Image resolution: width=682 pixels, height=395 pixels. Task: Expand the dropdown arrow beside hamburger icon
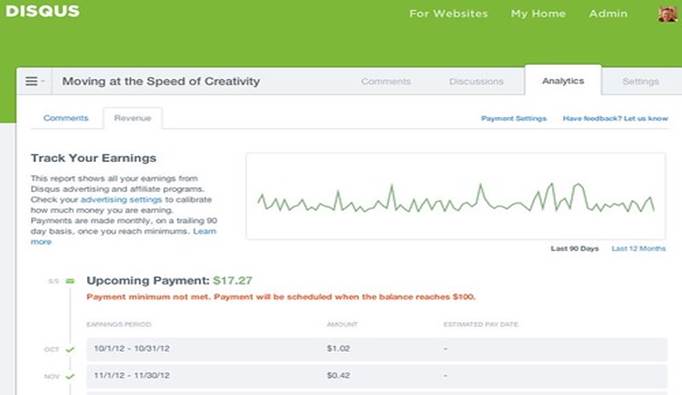(x=43, y=81)
